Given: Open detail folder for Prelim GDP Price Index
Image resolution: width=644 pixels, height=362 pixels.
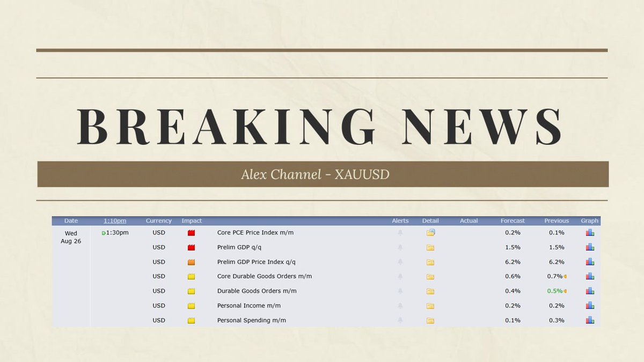Looking at the screenshot, I should pyautogui.click(x=430, y=262).
